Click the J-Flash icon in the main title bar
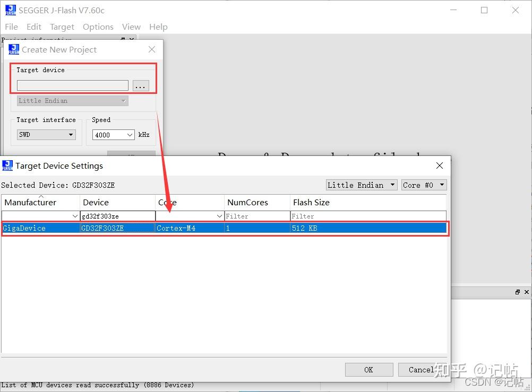 (11, 10)
